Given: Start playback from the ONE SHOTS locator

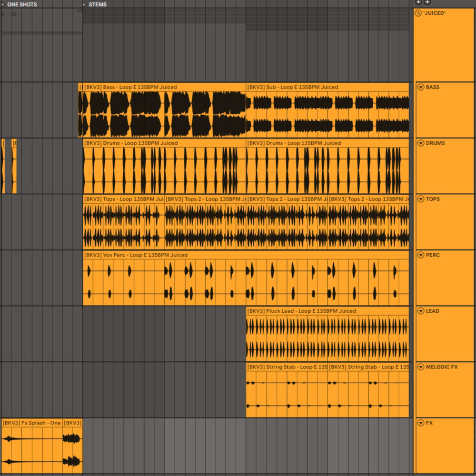Looking at the screenshot, I should pyautogui.click(x=3, y=4).
